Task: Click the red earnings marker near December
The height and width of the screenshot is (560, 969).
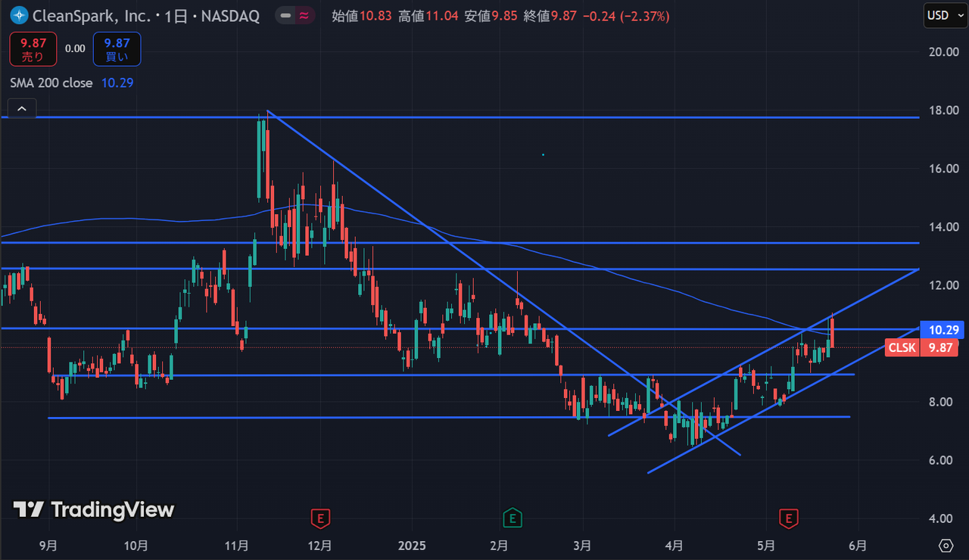Action: (x=321, y=518)
